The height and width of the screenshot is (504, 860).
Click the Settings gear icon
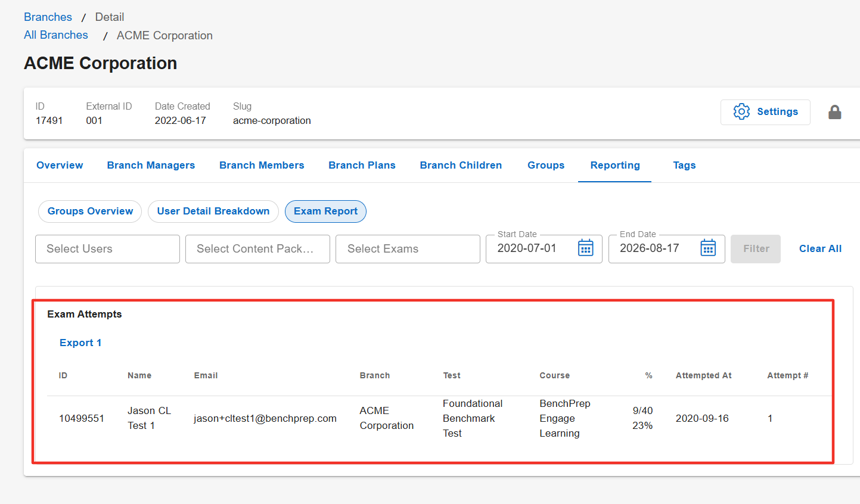pos(741,111)
